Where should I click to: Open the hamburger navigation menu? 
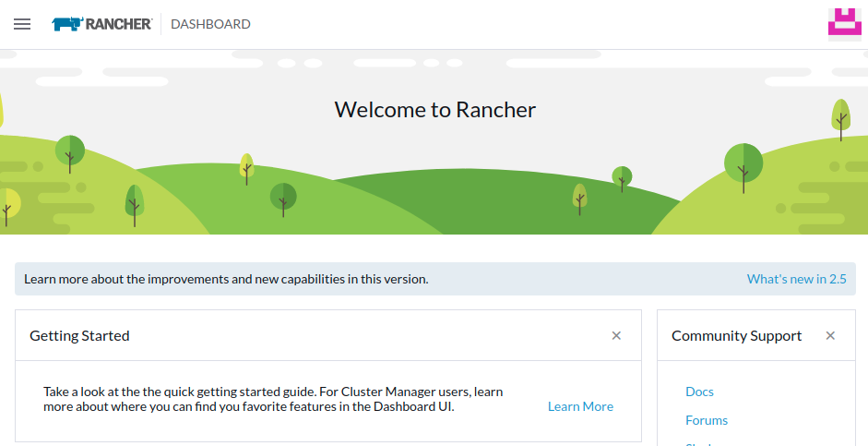(x=22, y=24)
